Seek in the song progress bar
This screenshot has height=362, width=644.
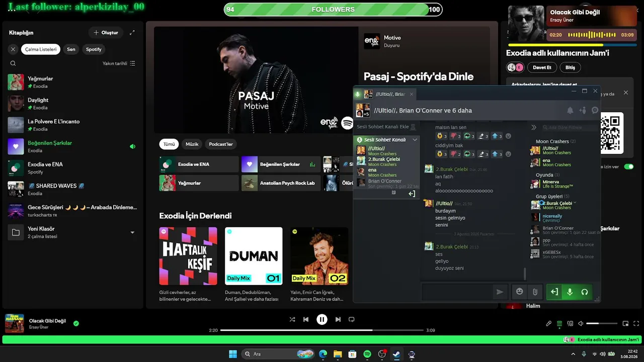(x=322, y=330)
